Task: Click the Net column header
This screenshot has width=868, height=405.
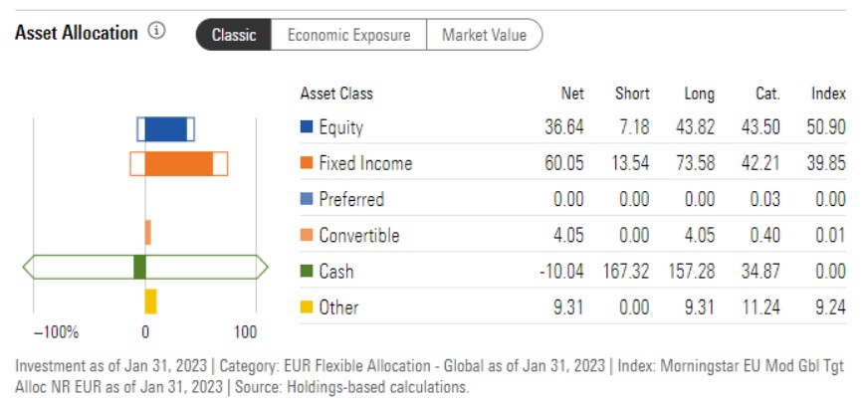Action: (572, 94)
